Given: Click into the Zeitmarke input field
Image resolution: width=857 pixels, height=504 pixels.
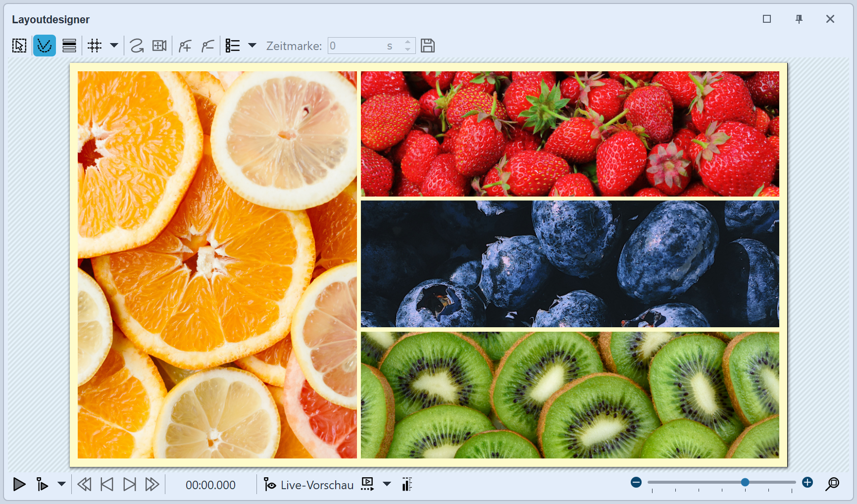Looking at the screenshot, I should (x=356, y=46).
